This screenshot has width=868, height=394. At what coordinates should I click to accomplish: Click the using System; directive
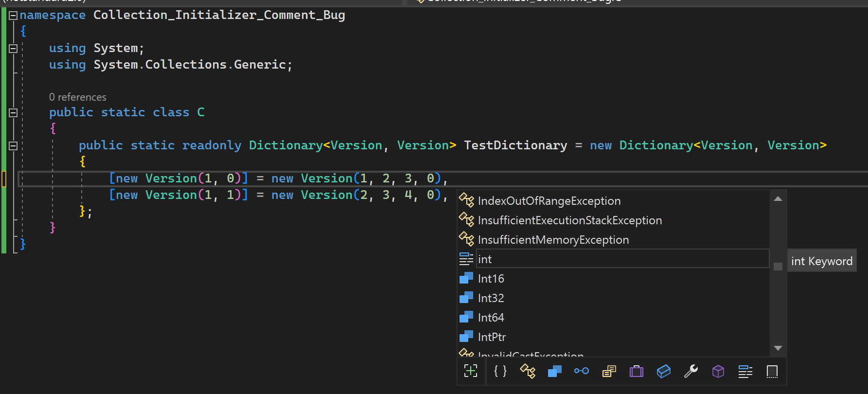click(x=97, y=48)
